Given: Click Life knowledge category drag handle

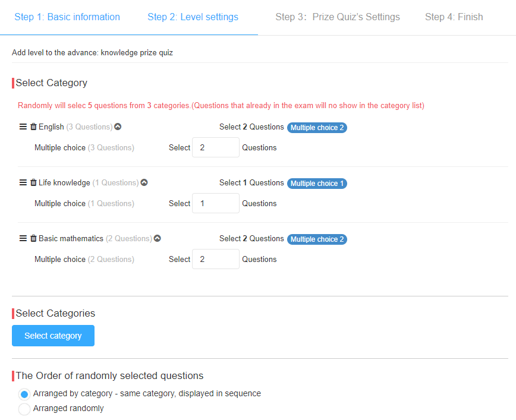Looking at the screenshot, I should 23,182.
